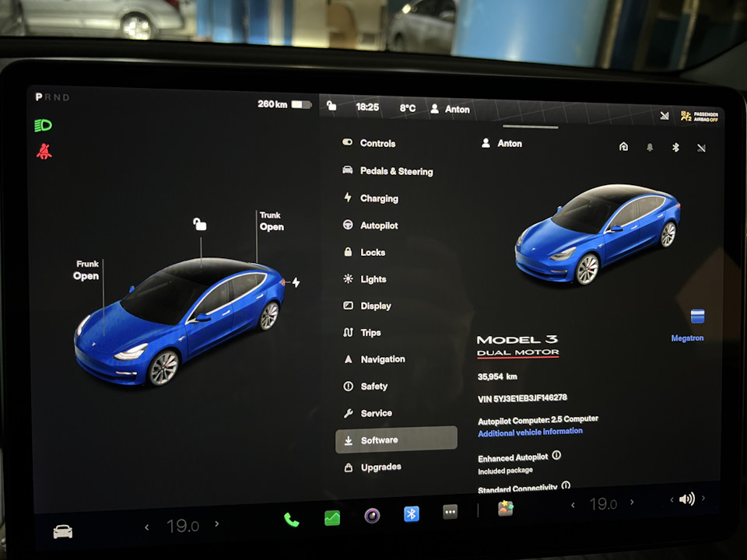Open the Locks menu
Image resolution: width=747 pixels, height=560 pixels.
coord(364,252)
